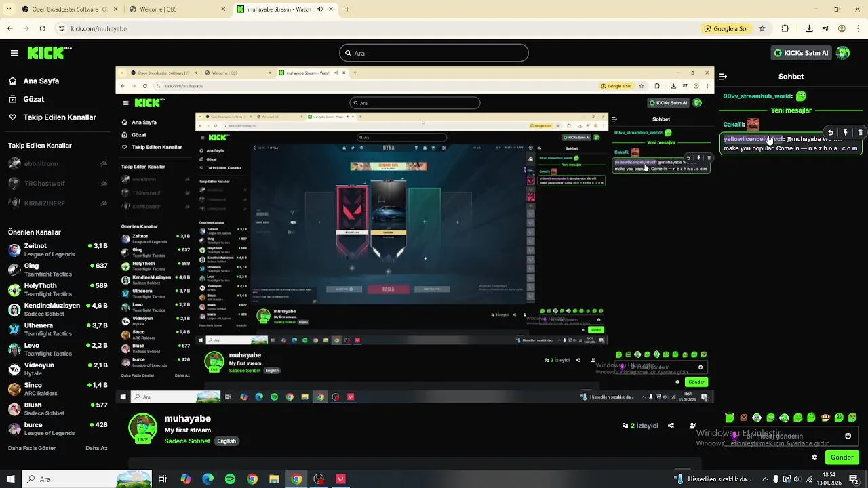The image size is (868, 488).
Task: Open followed channel KIRMIZINERF in the browser page sidebar
Action: (57, 203)
